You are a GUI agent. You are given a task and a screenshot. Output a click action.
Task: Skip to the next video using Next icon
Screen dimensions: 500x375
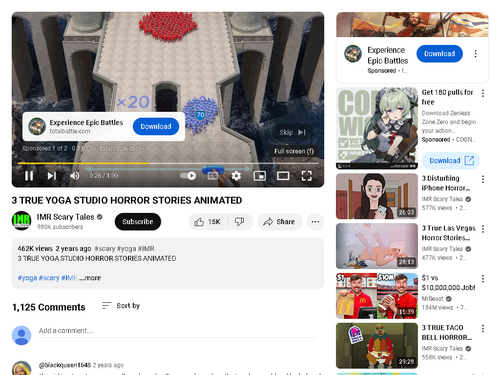[51, 176]
